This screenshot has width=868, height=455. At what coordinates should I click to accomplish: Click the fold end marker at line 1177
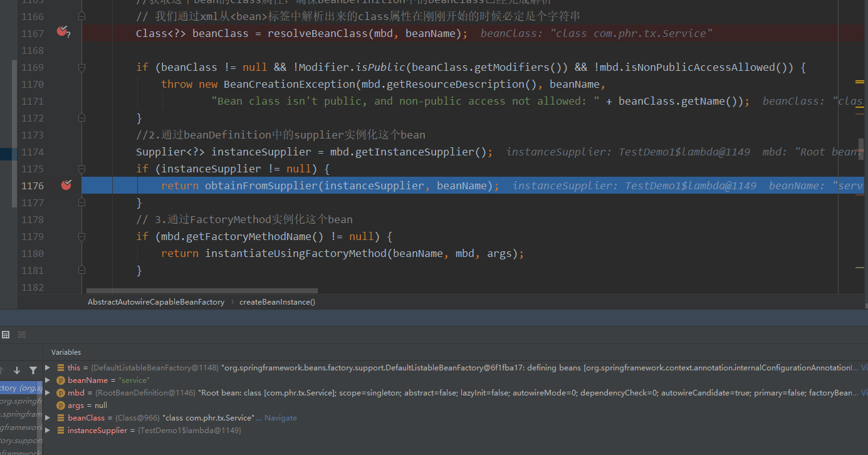pyautogui.click(x=81, y=202)
